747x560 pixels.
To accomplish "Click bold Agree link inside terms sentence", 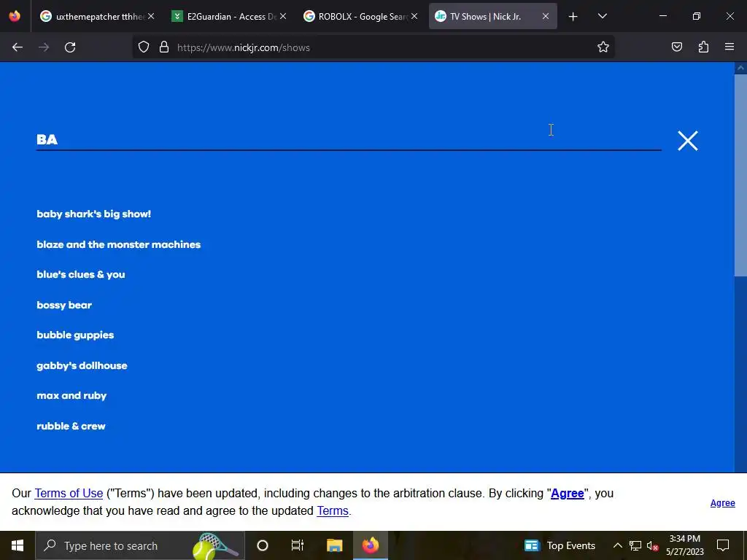I will [x=568, y=494].
